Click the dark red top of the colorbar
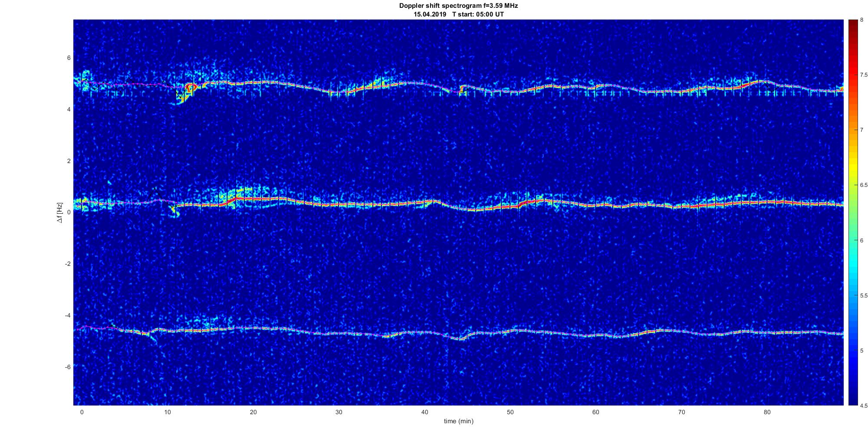 (x=853, y=24)
